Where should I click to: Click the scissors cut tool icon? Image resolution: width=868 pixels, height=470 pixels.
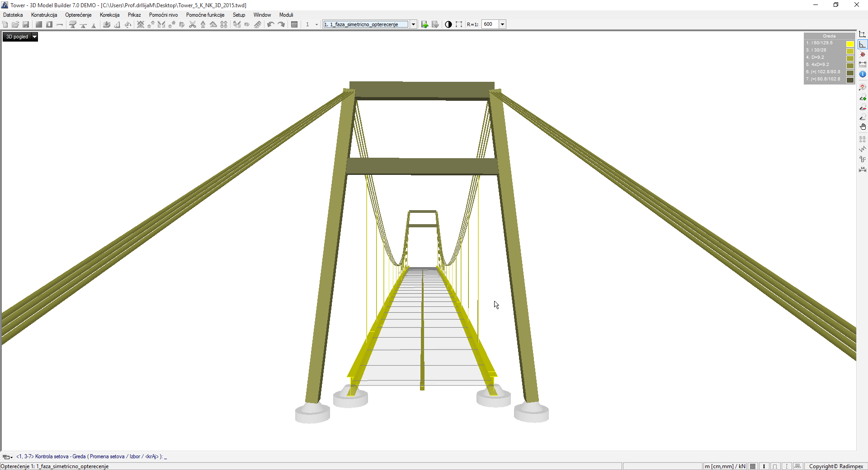[193, 24]
